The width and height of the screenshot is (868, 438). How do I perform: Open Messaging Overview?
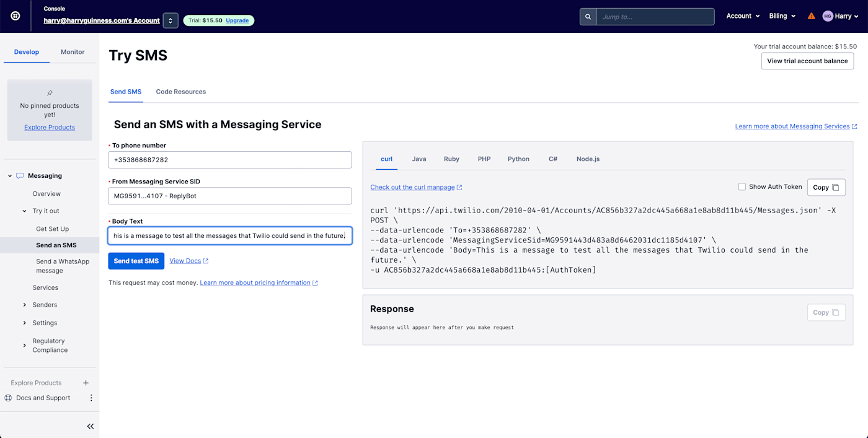point(46,194)
